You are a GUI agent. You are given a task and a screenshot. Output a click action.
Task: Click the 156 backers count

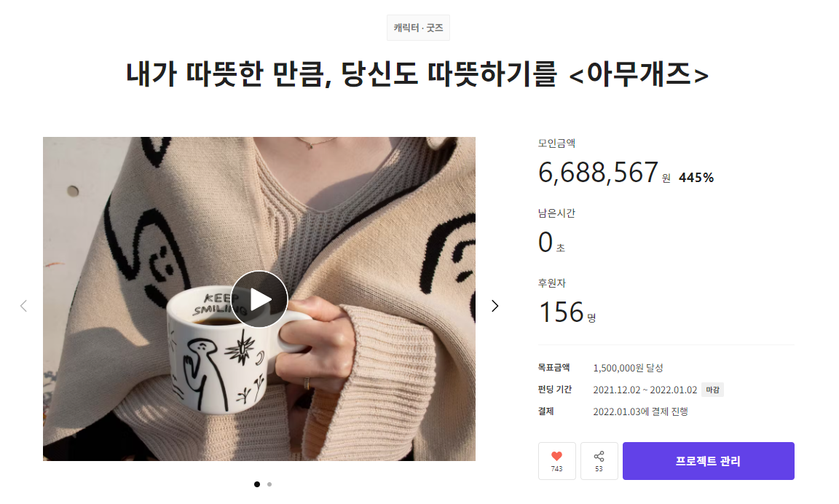(x=562, y=312)
